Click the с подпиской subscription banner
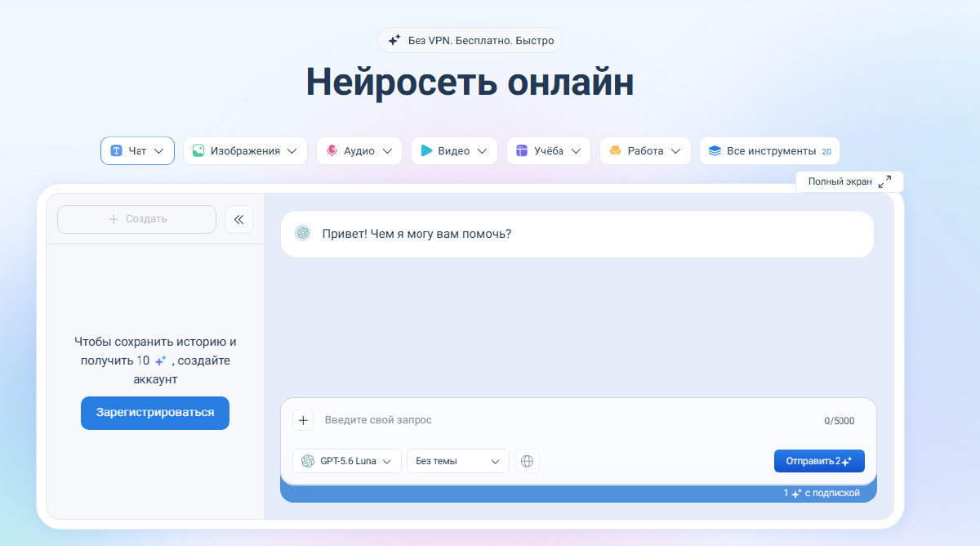The width and height of the screenshot is (980, 546). pyautogui.click(x=578, y=494)
